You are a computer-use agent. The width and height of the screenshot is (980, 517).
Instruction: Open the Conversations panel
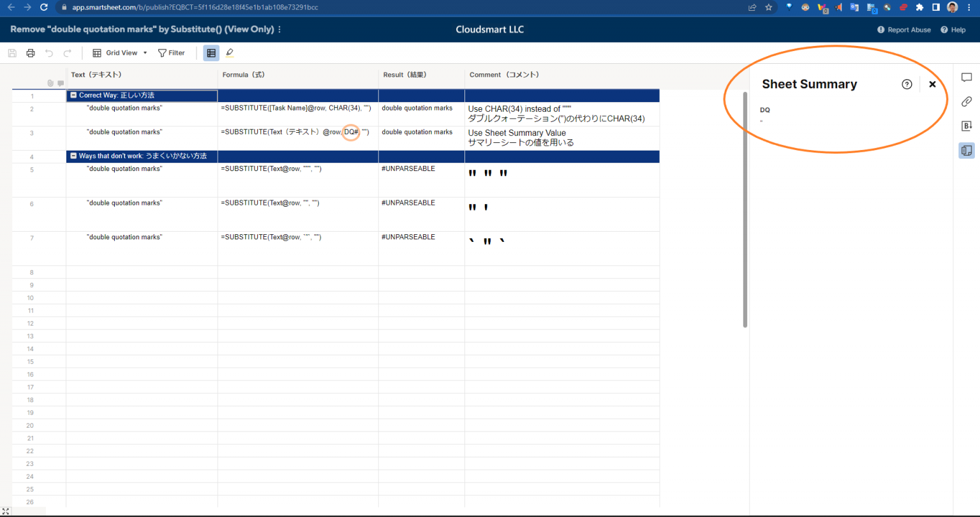[x=966, y=77]
